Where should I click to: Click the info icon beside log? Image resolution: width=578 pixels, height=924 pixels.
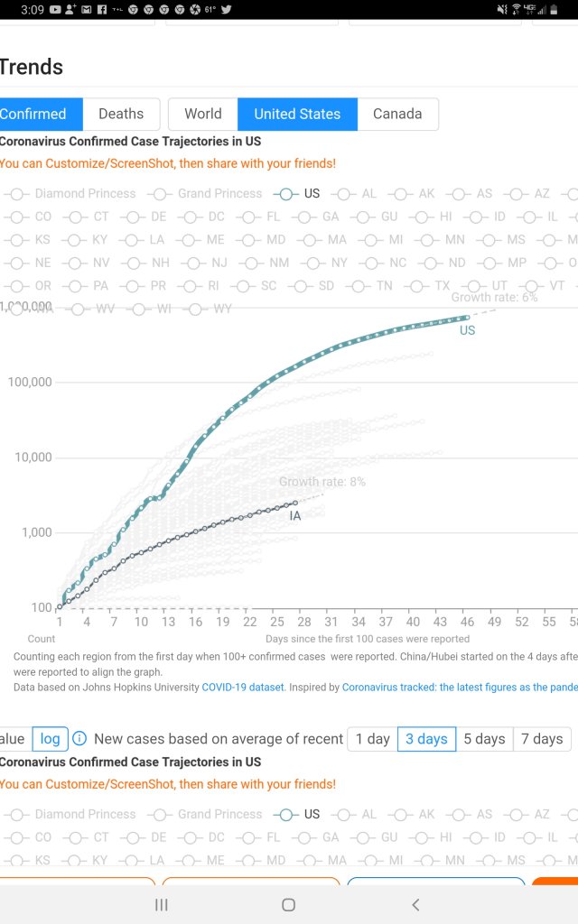coord(79,739)
